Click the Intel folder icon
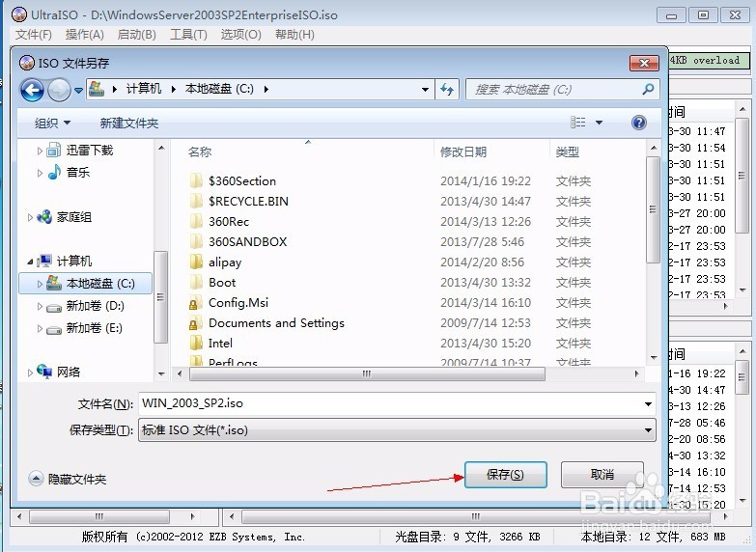Image resolution: width=756 pixels, height=552 pixels. pyautogui.click(x=196, y=343)
